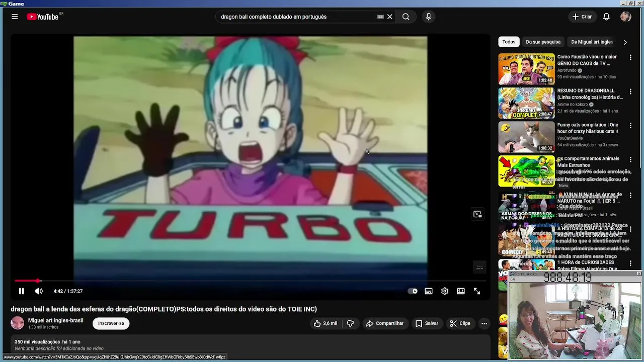The image size is (644, 362).
Task: Create a clip with Clipe
Action: point(460,323)
